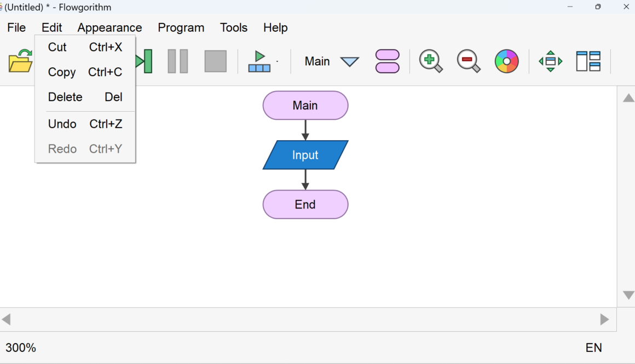Viewport: 635px width, 364px height.
Task: Open the Tools menu
Action: (234, 27)
